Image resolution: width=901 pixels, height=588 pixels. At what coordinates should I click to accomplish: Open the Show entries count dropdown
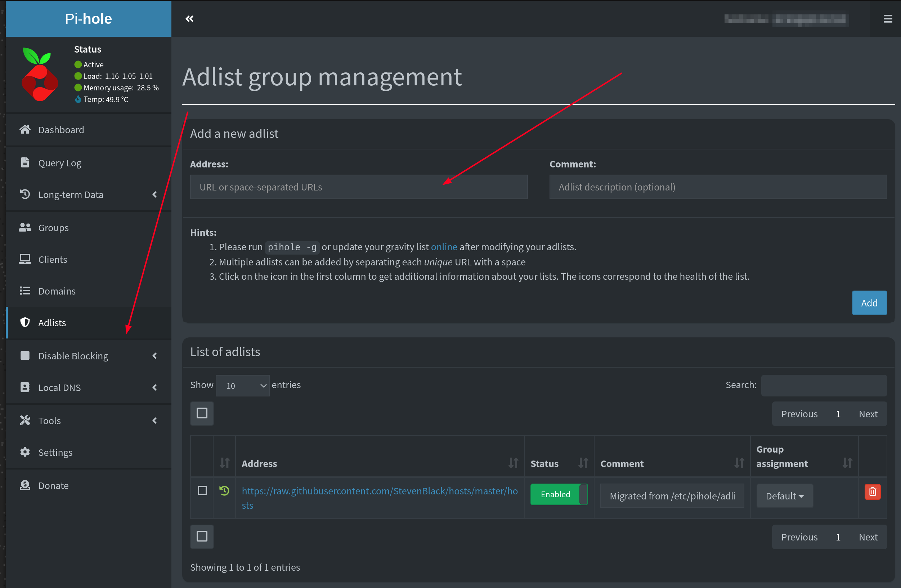242,385
